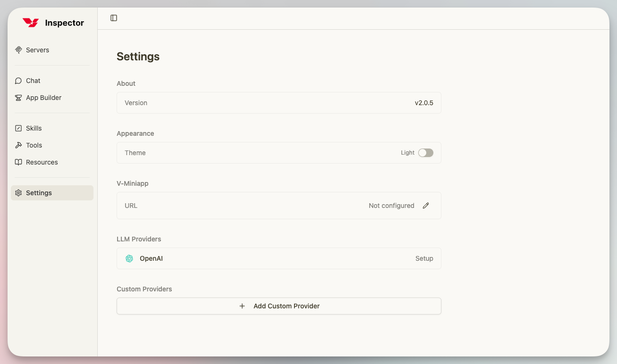Click the OpenAI logo icon

tap(129, 258)
